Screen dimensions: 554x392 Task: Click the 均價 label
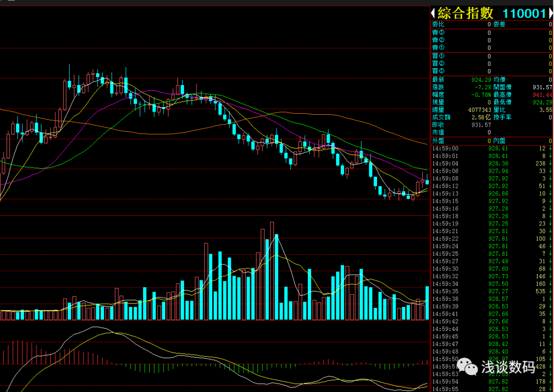coord(499,80)
